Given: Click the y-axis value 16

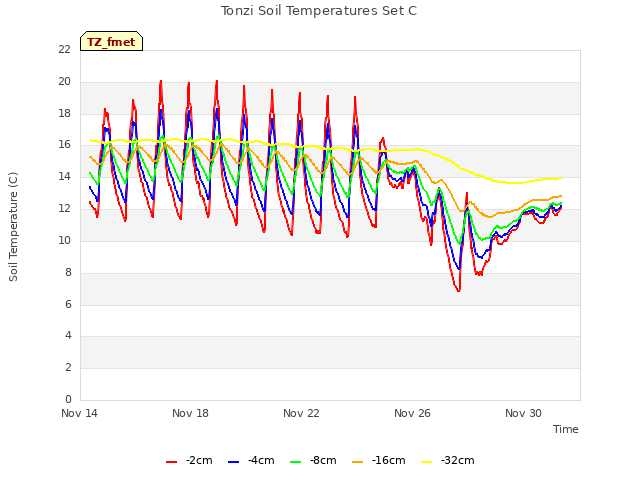Looking at the screenshot, I should (x=64, y=144).
